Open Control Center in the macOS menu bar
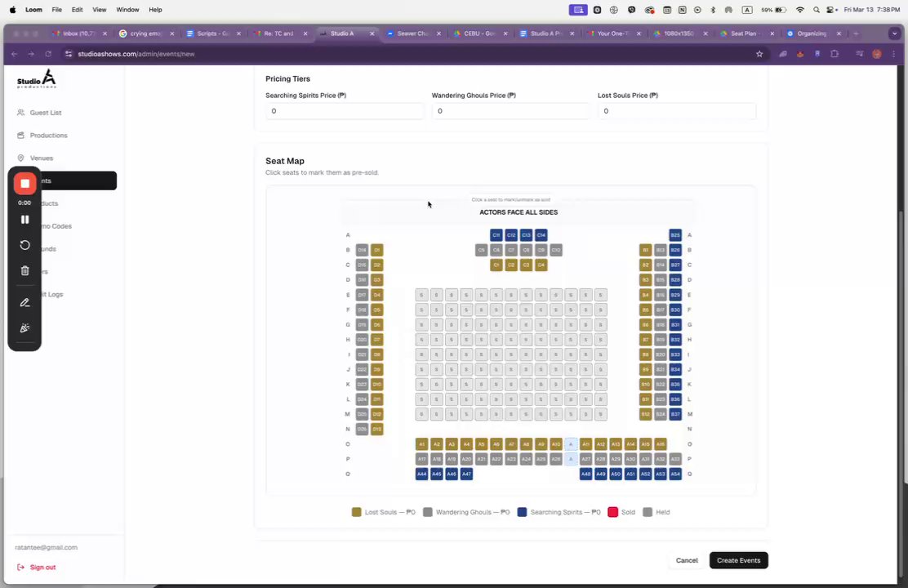The image size is (908, 588). tap(832, 10)
